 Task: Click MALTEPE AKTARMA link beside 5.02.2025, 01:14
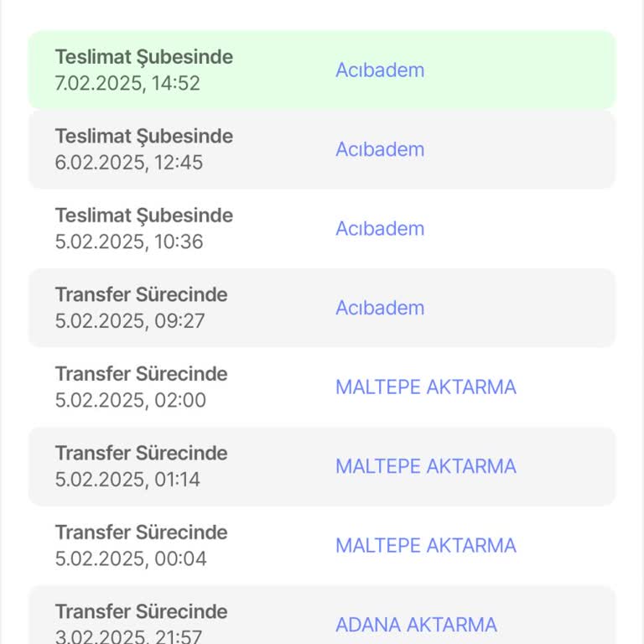pos(425,466)
